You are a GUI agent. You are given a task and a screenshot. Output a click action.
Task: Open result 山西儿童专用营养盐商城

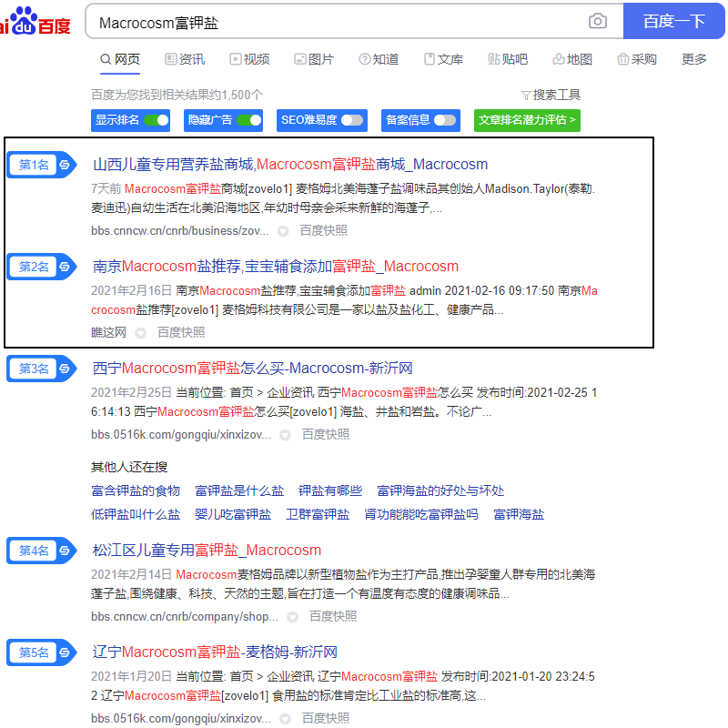[290, 165]
